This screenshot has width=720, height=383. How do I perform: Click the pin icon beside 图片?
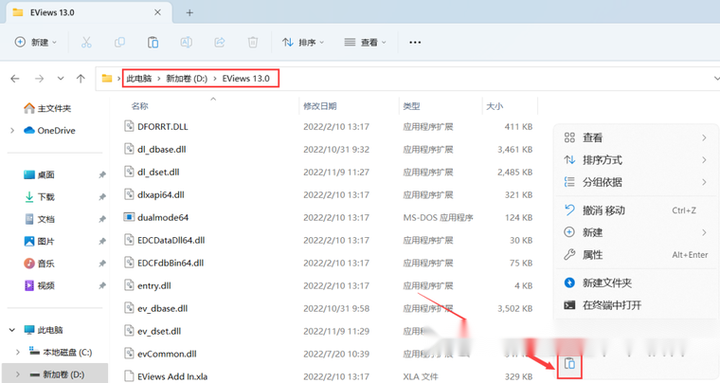pyautogui.click(x=102, y=241)
